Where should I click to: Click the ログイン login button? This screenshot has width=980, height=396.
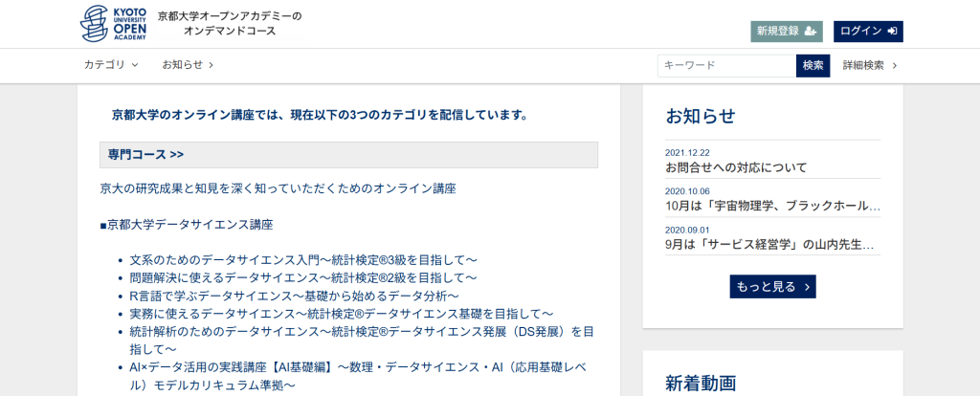coord(867,31)
